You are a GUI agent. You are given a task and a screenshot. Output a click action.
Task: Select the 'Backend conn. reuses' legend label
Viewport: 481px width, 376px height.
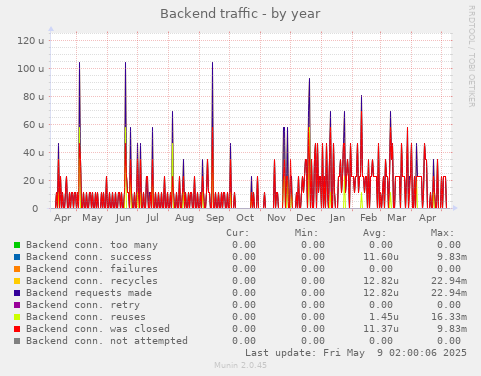tap(86, 317)
